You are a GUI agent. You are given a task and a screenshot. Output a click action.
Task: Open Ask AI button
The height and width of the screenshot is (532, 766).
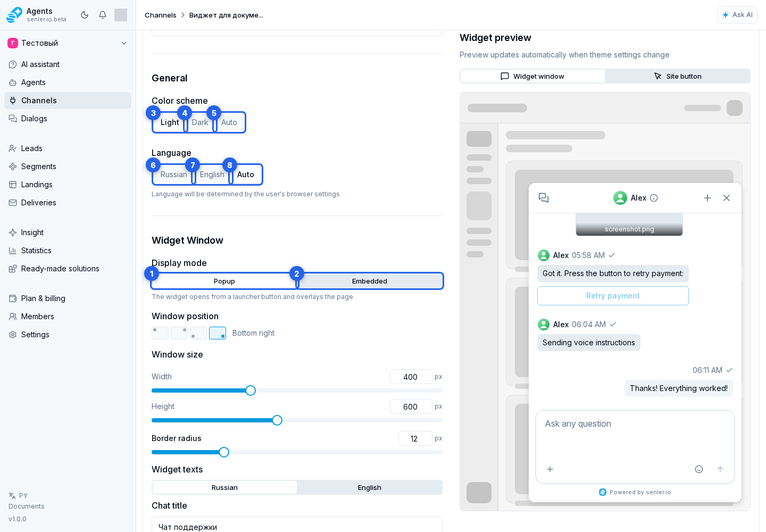[737, 15]
